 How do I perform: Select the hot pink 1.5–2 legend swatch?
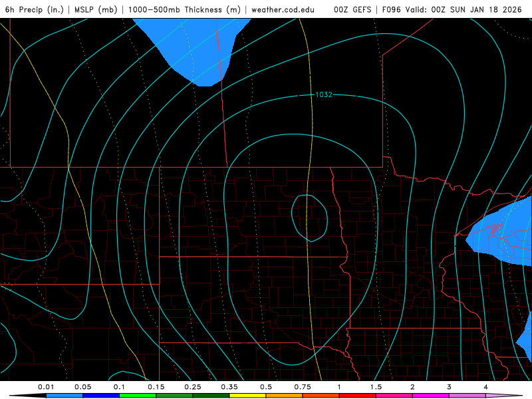(x=394, y=396)
